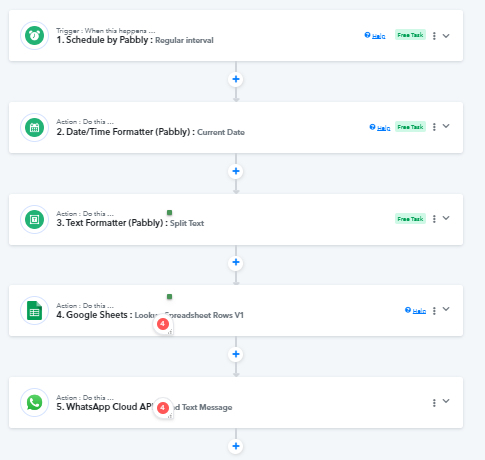Click the Text Formatter step icon

click(34, 219)
